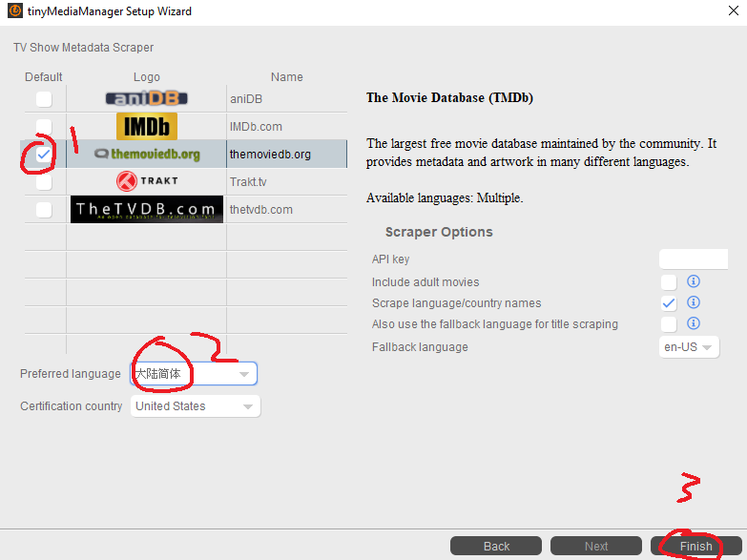The image size is (747, 560).
Task: Open info icon for Include adult movies
Action: click(x=694, y=281)
